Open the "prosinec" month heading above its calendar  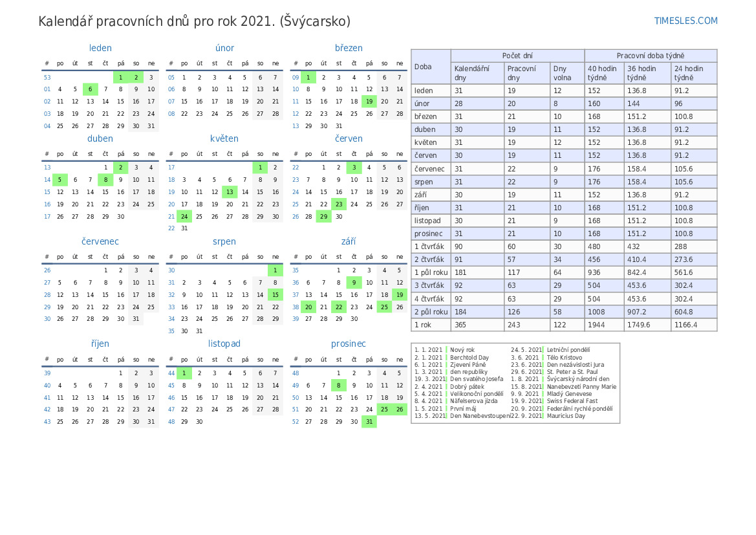pyautogui.click(x=349, y=344)
